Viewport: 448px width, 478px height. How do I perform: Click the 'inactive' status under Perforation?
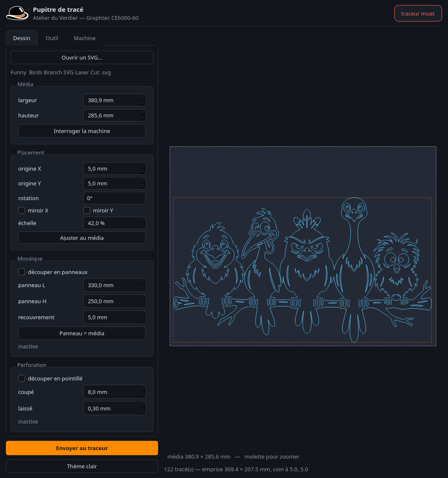point(28,421)
